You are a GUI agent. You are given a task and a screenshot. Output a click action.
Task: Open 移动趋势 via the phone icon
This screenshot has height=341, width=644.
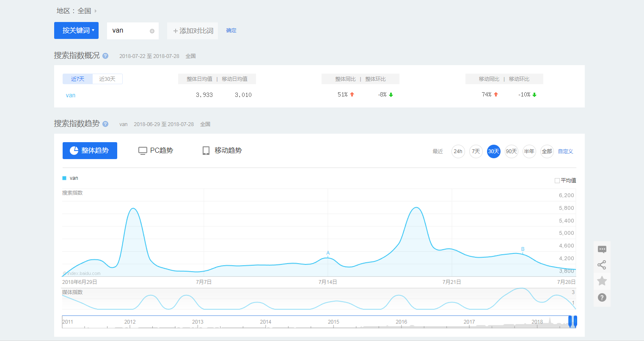tap(206, 150)
